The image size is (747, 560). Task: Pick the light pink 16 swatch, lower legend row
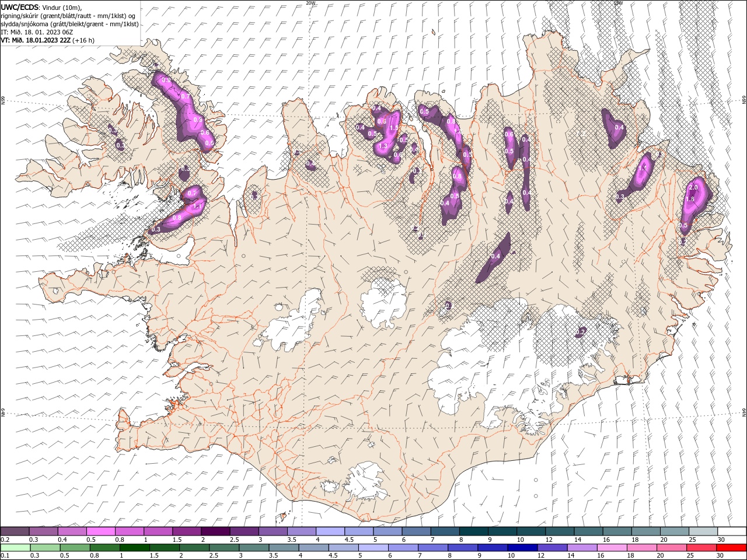[x=612, y=548]
